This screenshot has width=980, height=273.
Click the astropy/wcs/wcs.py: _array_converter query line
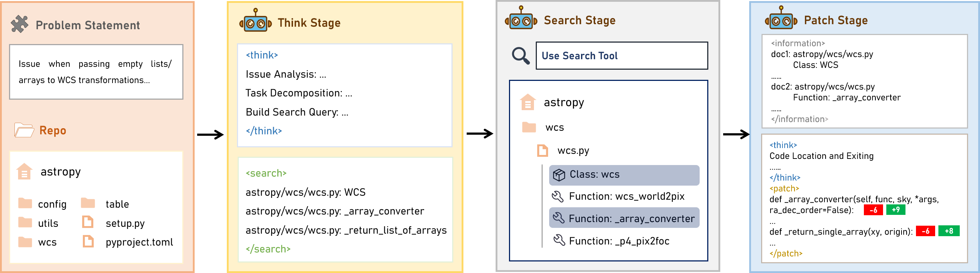click(x=334, y=211)
